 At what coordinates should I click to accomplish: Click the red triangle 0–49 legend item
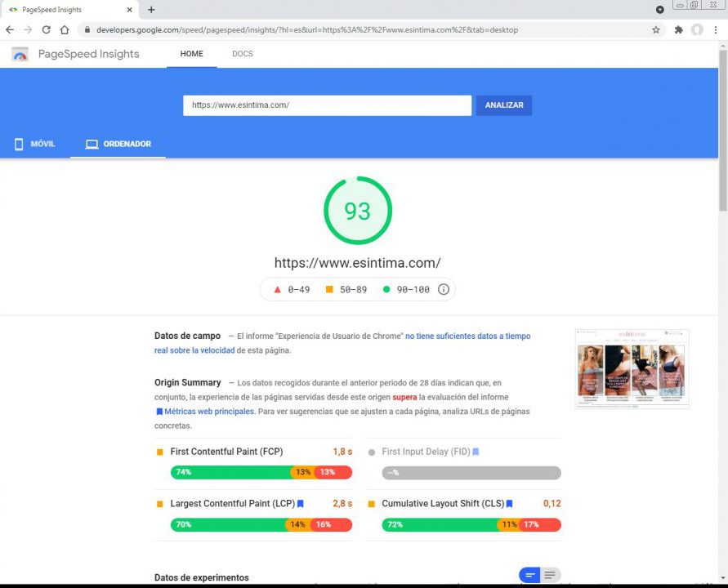click(292, 289)
